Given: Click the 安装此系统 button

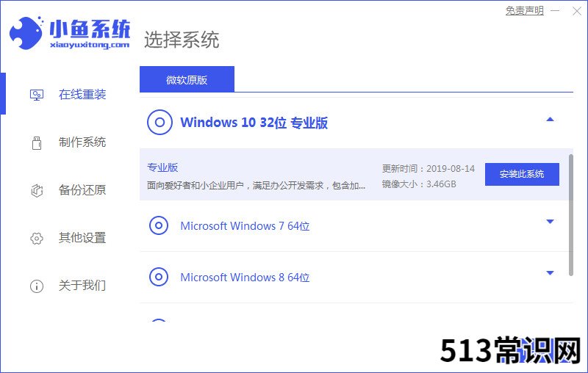Looking at the screenshot, I should 522,174.
